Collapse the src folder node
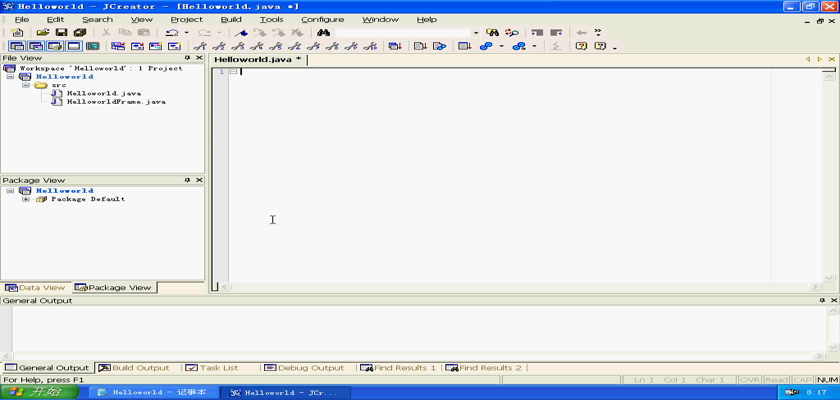The height and width of the screenshot is (400, 840). 26,86
